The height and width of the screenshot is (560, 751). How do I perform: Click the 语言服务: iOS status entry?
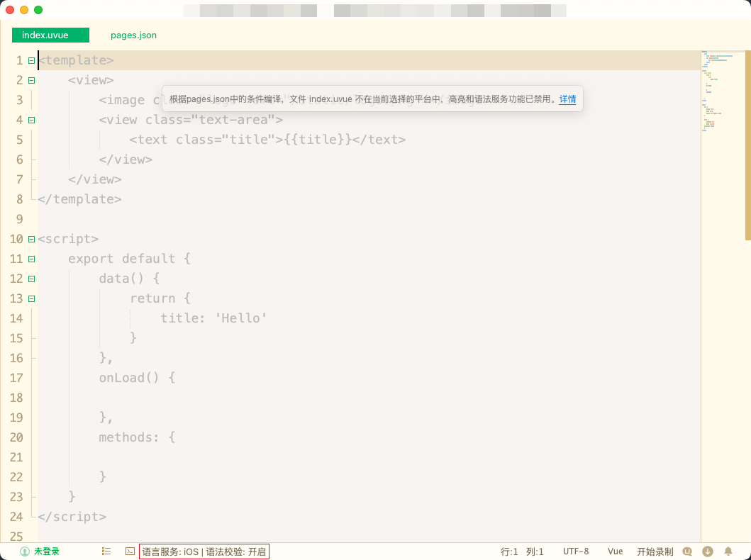pyautogui.click(x=170, y=552)
